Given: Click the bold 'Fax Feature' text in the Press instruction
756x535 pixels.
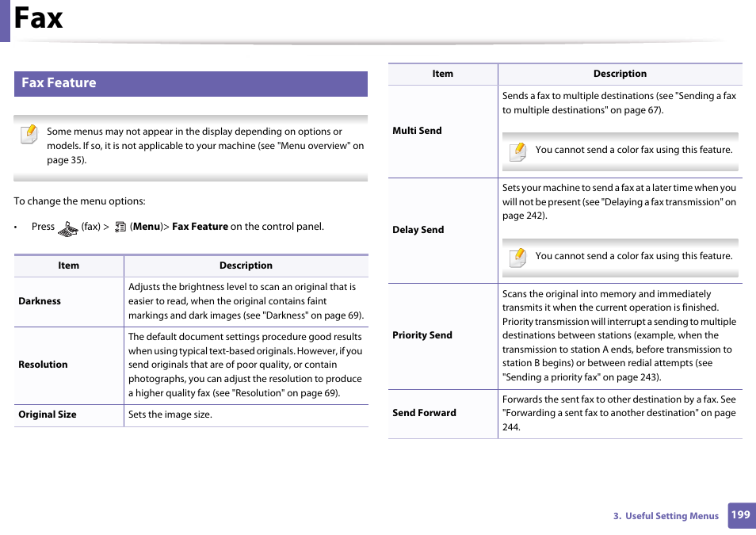Looking at the screenshot, I should pos(200,226).
